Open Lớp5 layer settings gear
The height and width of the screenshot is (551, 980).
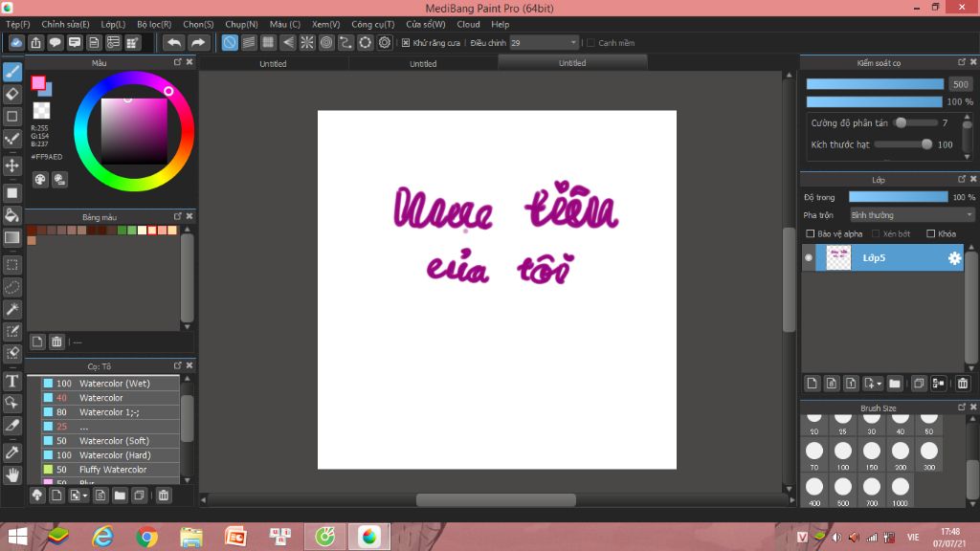(954, 258)
